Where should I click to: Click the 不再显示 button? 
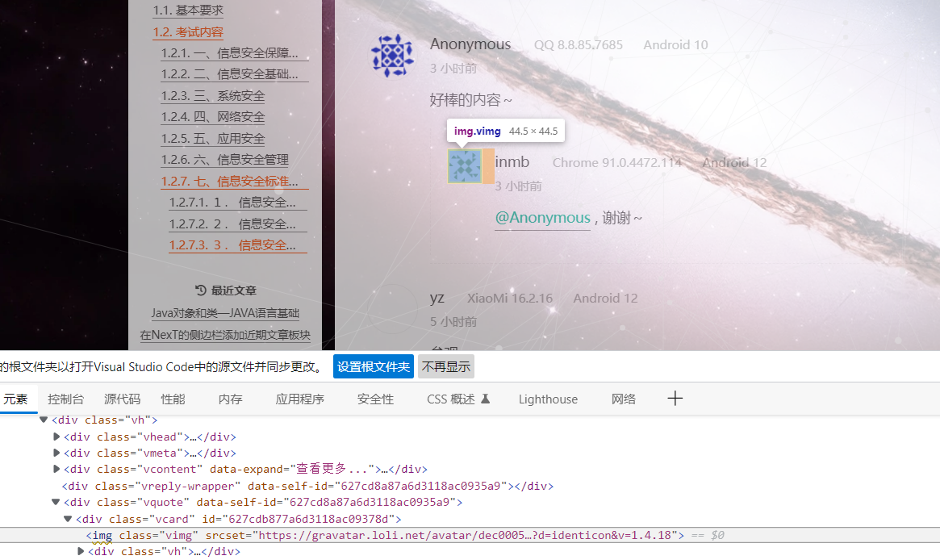445,366
